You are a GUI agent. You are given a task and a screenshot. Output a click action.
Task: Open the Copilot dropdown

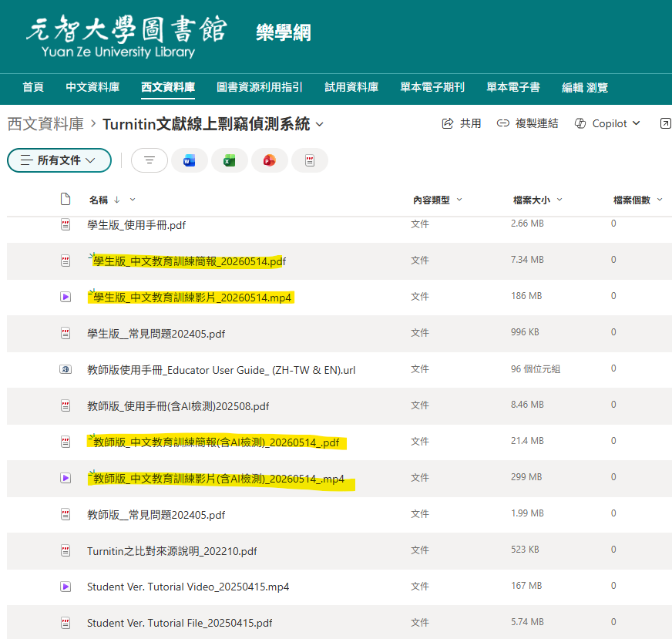coord(607,123)
